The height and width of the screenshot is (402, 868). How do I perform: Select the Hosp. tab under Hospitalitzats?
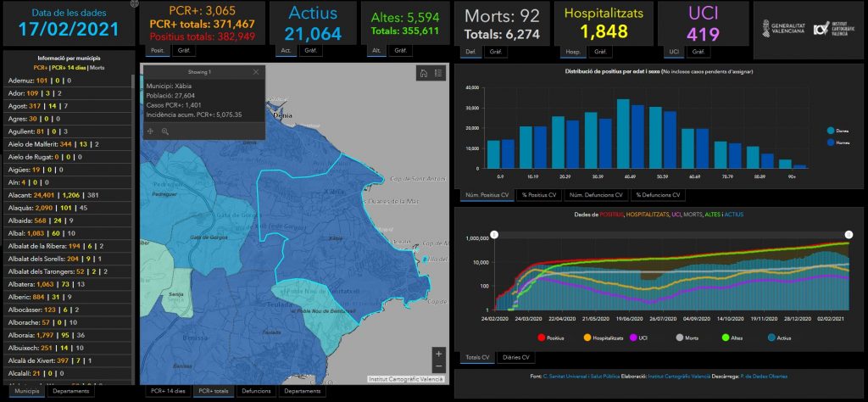[x=573, y=52]
